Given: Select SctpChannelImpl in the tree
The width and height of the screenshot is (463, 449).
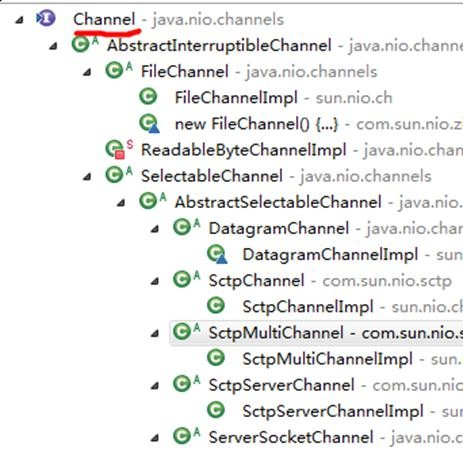Looking at the screenshot, I should pos(308,307).
